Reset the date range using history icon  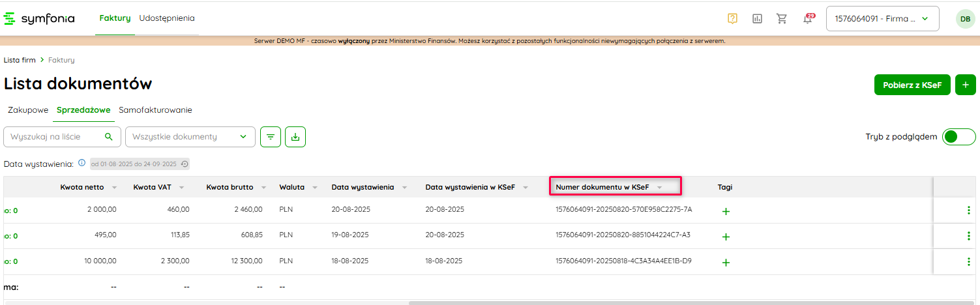coord(185,164)
